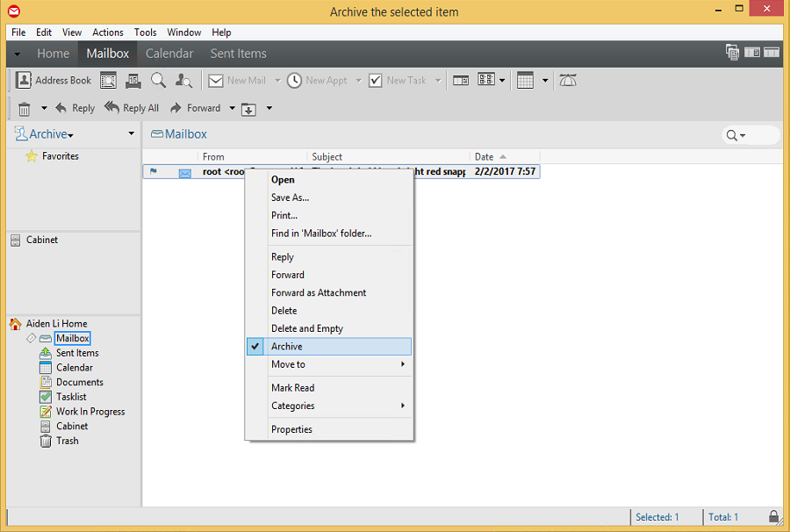The width and height of the screenshot is (790, 532).
Task: Click the flag icon on the message row
Action: [154, 172]
